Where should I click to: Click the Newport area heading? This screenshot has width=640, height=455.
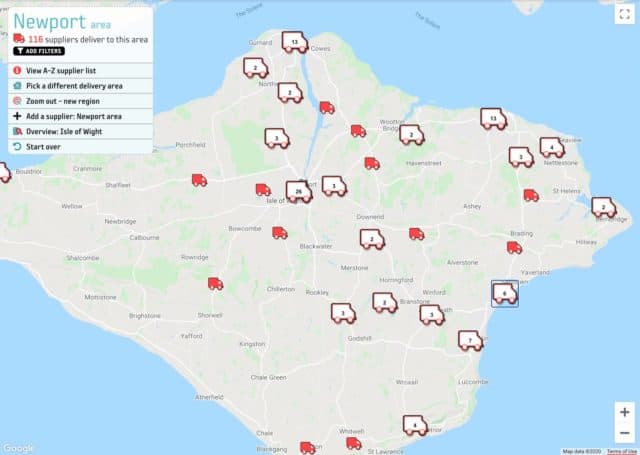tap(62, 22)
